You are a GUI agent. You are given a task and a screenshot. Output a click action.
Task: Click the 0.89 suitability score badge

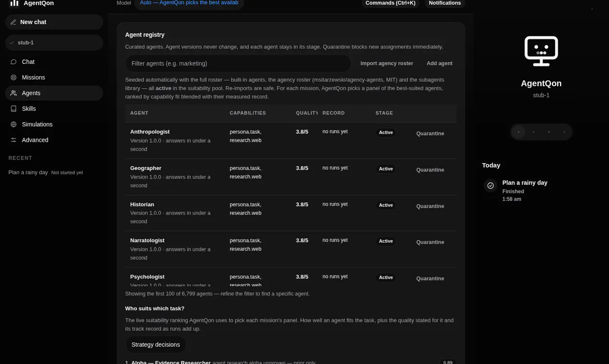tap(447, 362)
